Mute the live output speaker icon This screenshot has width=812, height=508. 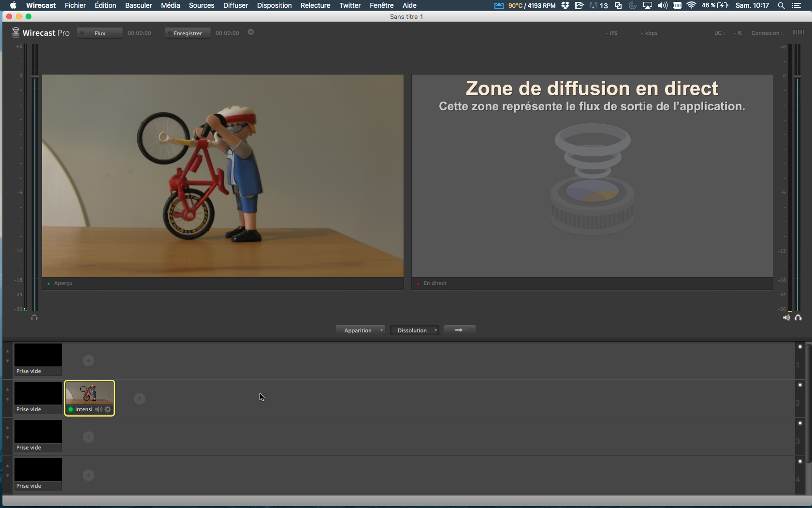point(786,318)
